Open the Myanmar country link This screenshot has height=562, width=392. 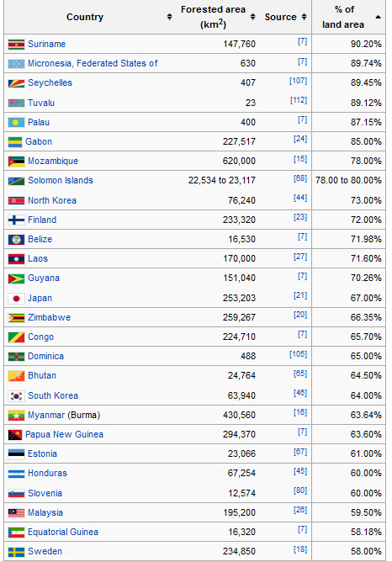click(x=46, y=415)
